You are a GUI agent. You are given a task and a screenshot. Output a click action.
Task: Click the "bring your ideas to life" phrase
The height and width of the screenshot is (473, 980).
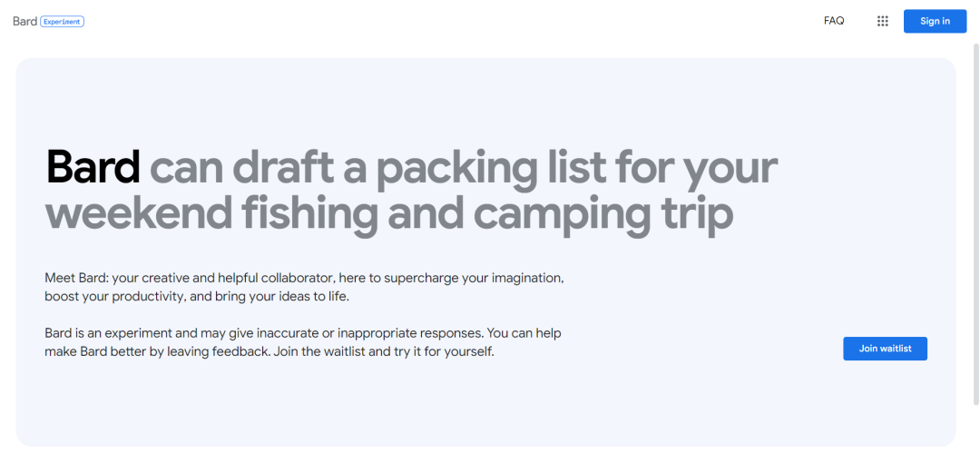pos(281,297)
